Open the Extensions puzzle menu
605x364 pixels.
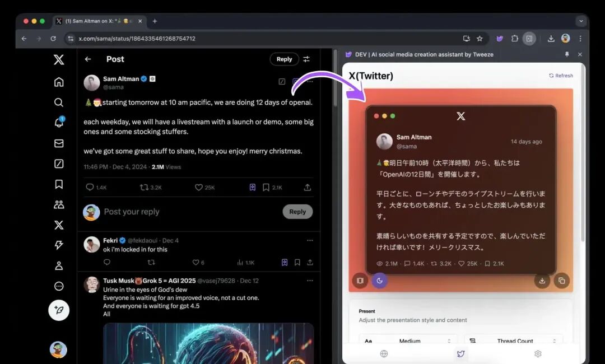pos(515,39)
